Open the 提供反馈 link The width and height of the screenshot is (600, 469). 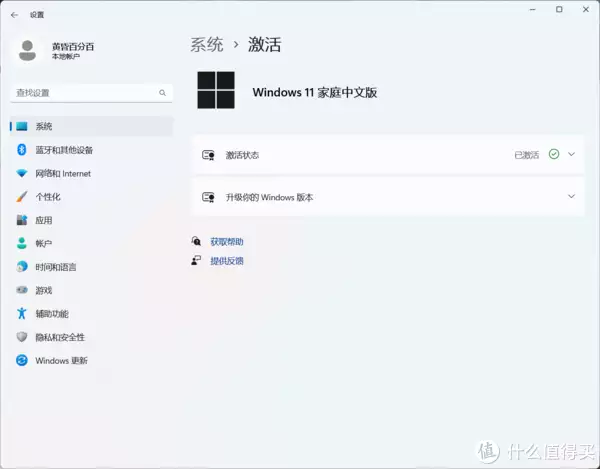tap(227, 261)
